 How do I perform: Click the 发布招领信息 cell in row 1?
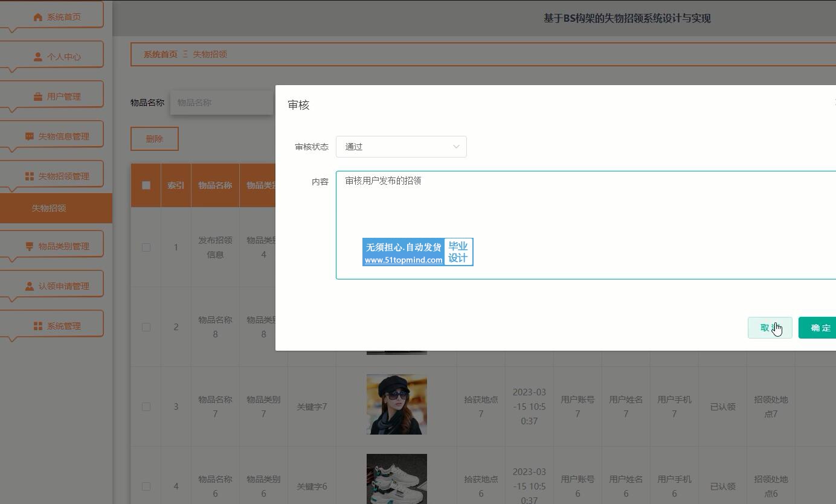[215, 247]
